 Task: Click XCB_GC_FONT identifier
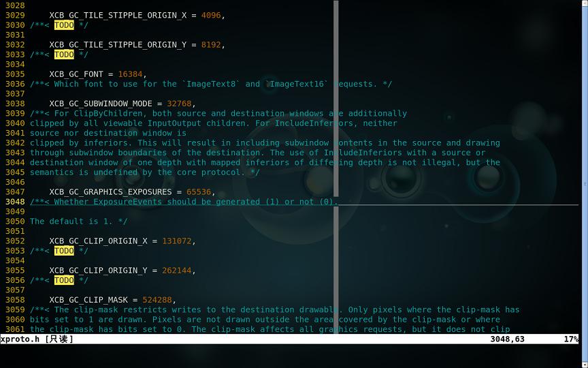point(76,74)
